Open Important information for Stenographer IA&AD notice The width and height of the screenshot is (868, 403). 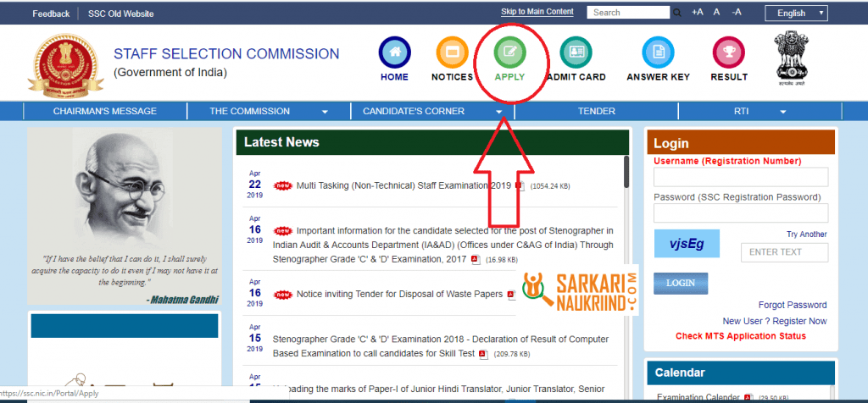(442, 245)
